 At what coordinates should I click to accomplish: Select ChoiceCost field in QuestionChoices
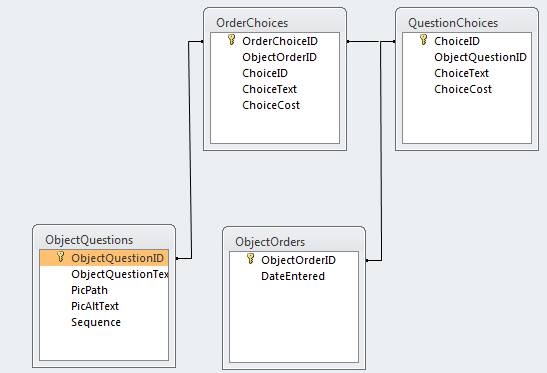pos(463,89)
